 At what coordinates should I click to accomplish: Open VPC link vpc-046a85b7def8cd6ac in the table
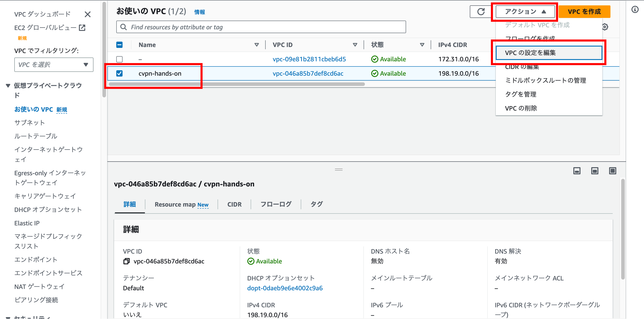308,74
